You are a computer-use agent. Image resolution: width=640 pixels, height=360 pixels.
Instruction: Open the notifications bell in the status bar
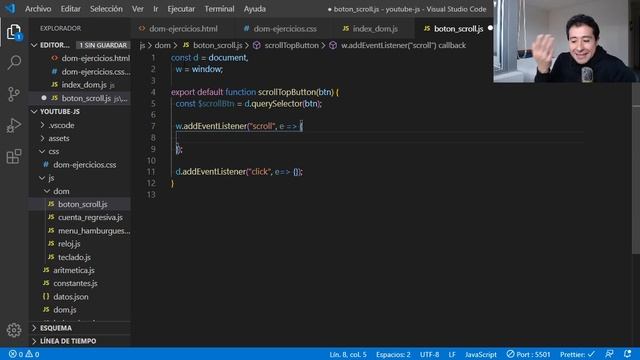point(627,354)
